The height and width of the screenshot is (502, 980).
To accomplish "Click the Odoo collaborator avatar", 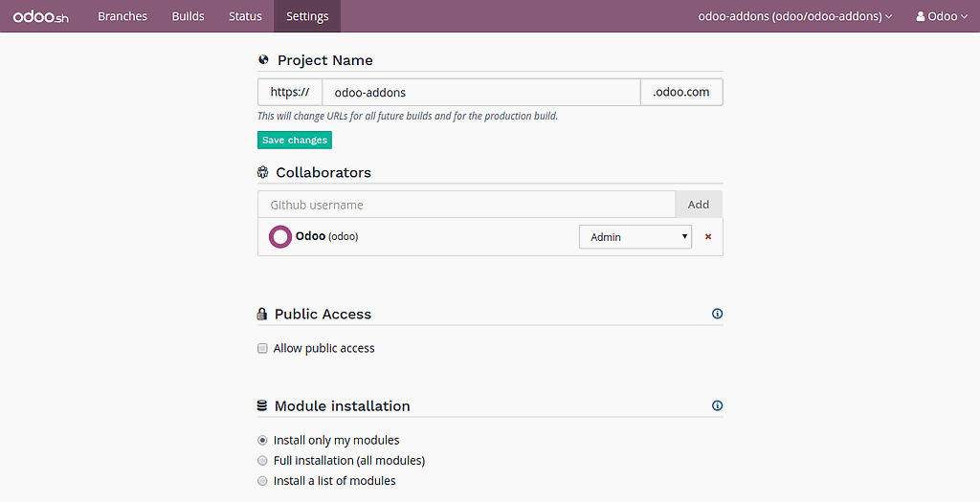I will pyautogui.click(x=279, y=237).
